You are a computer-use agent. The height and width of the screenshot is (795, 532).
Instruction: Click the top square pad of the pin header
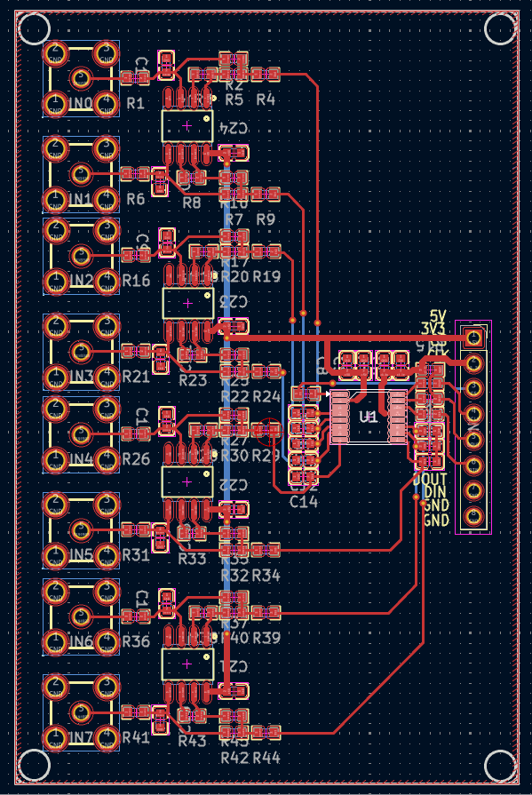tap(474, 337)
